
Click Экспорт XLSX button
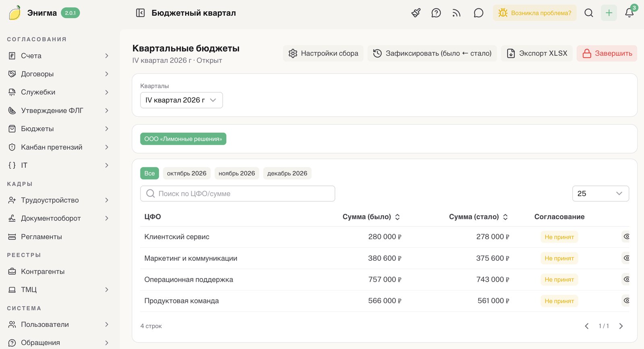537,53
